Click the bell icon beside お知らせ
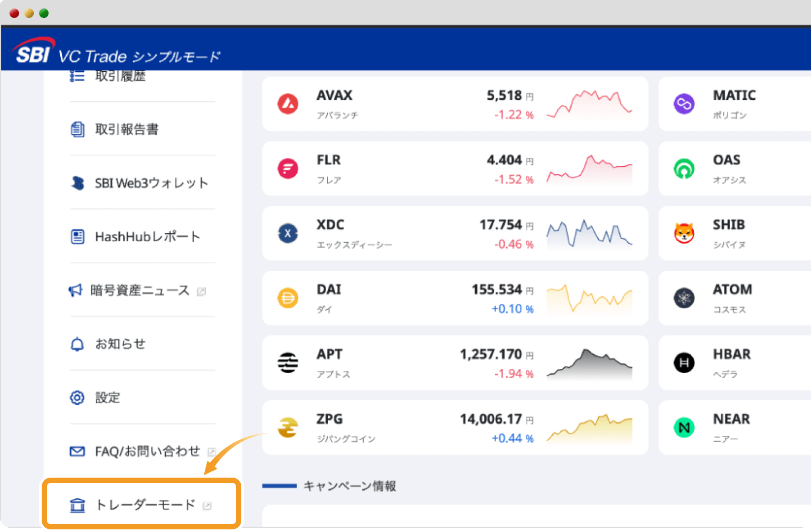Viewport: 811px width, 532px height. [x=77, y=344]
